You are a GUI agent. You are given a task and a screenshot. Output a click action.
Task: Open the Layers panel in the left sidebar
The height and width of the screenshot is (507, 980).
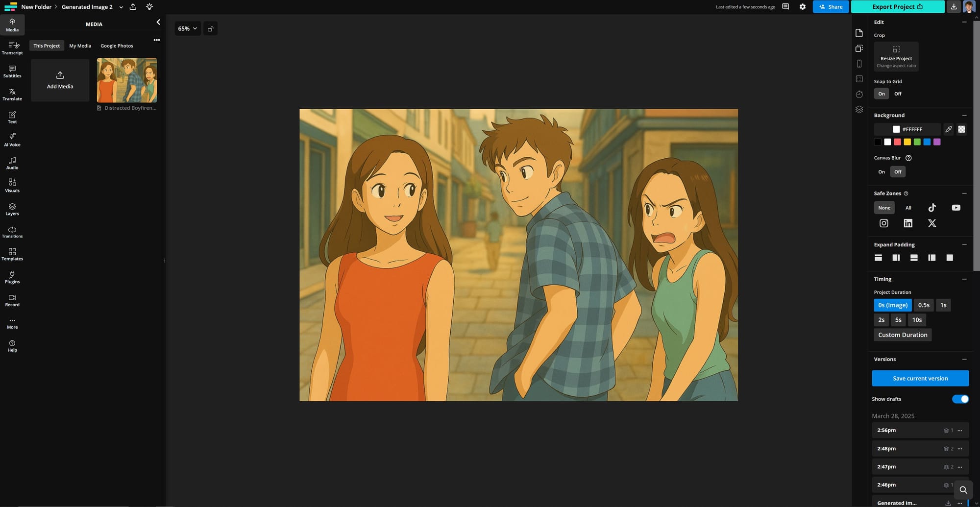pos(12,208)
